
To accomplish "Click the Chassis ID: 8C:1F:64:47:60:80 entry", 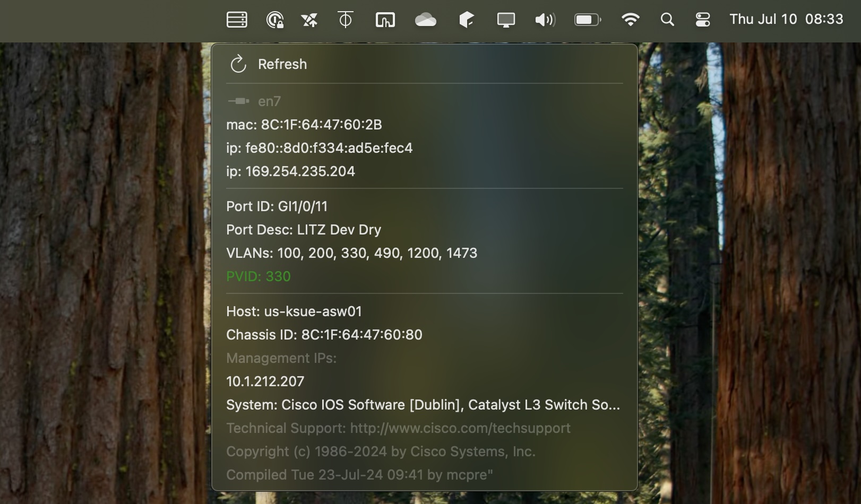I will tap(425, 335).
